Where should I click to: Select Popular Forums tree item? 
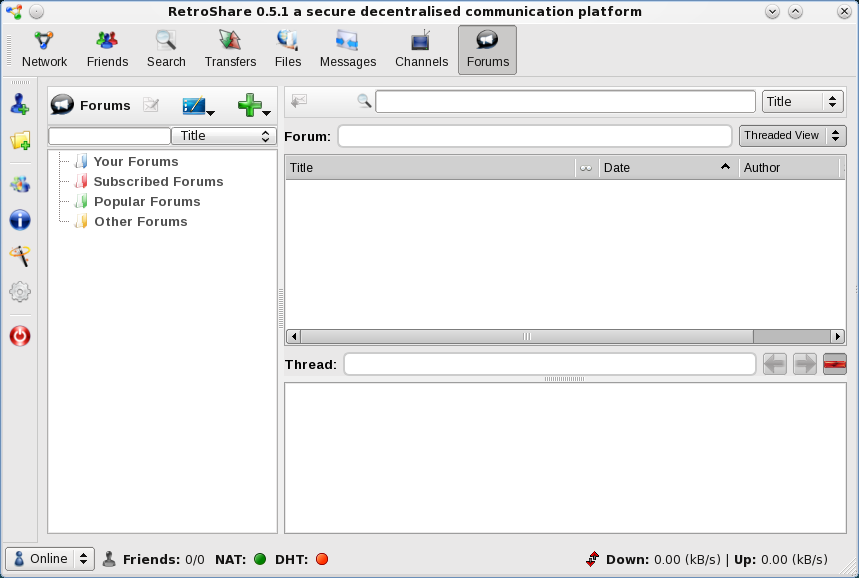coord(147,202)
